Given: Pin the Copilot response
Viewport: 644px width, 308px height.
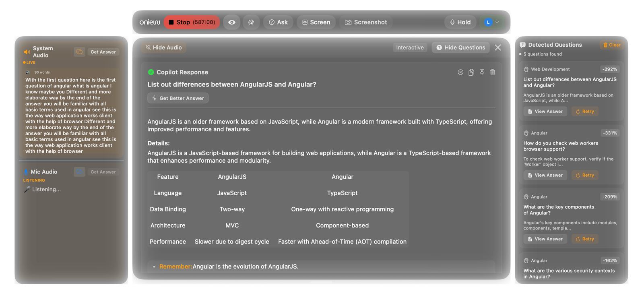Looking at the screenshot, I should pyautogui.click(x=482, y=72).
